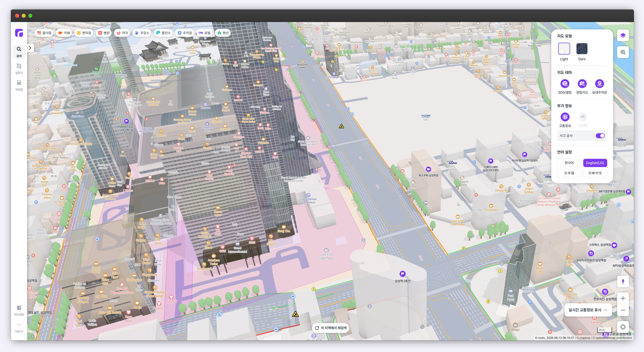
Task: Click the IBK기업은행 삼성역지점 label
Action: click(x=612, y=191)
